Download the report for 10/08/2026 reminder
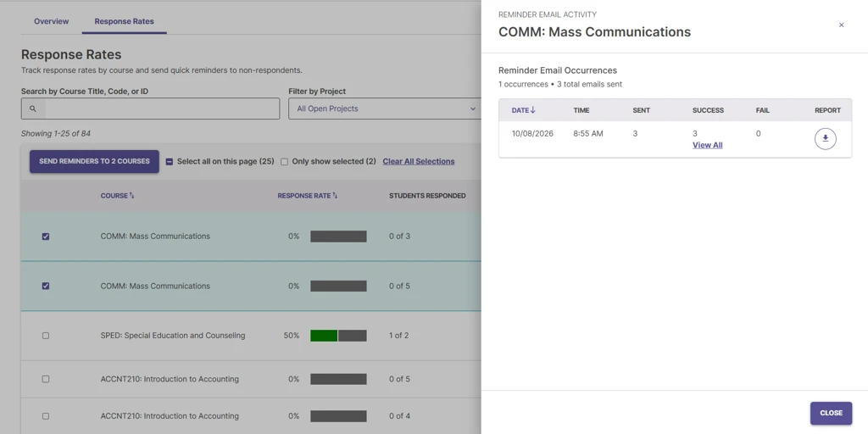The image size is (868, 434). coord(825,138)
